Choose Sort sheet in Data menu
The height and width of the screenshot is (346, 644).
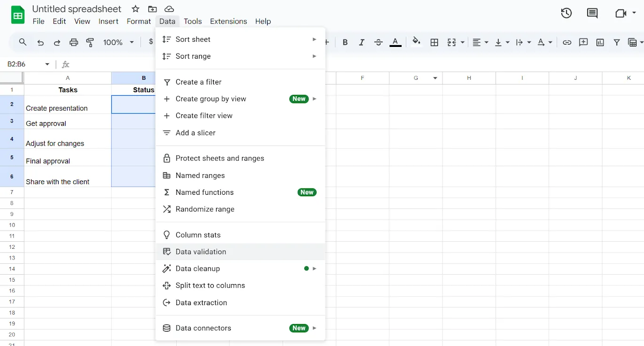pos(240,39)
